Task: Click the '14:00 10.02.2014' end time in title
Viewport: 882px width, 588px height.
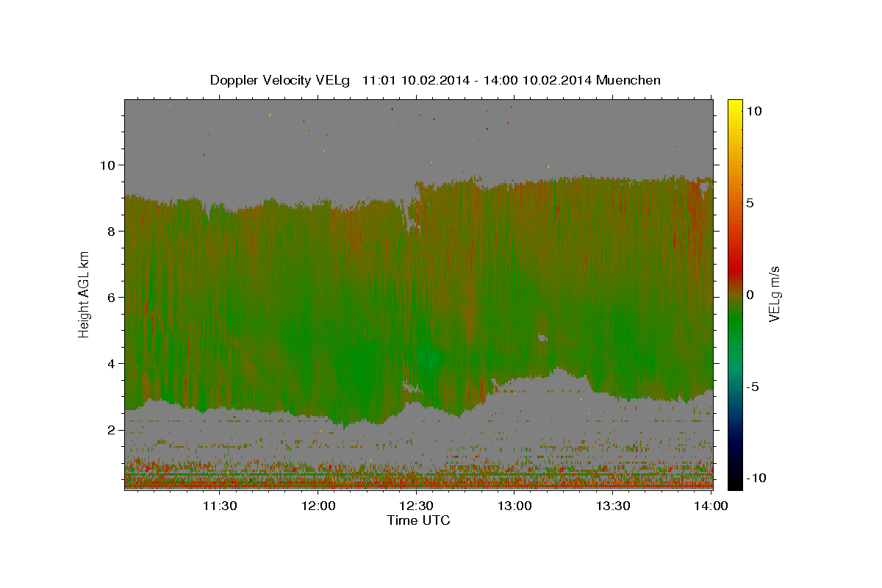Action: [537, 80]
